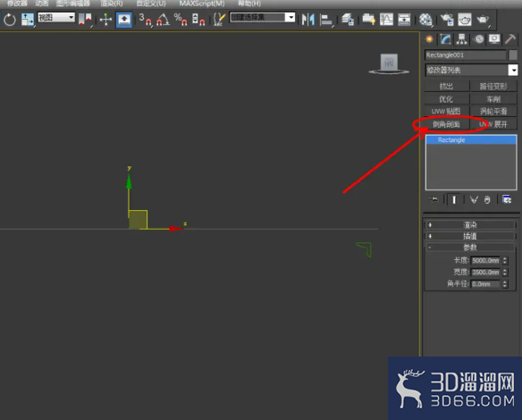
Task: Open Schematic View
Action: point(404,20)
